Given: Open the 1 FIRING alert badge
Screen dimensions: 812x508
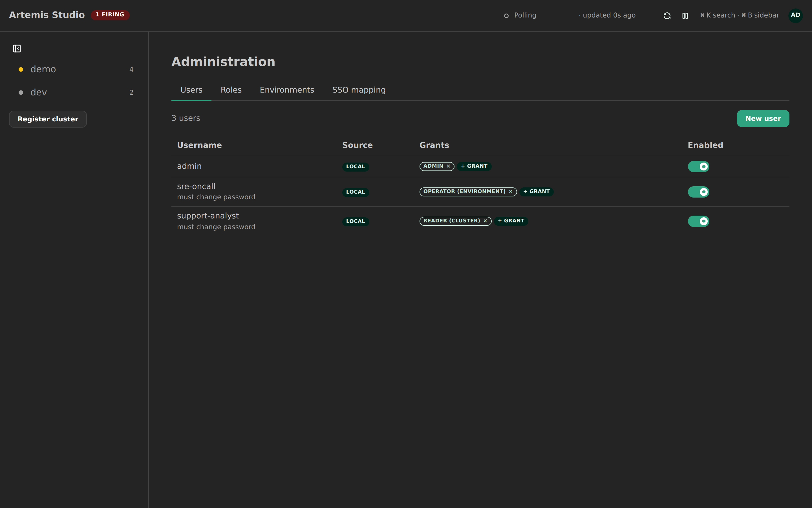Looking at the screenshot, I should [110, 15].
